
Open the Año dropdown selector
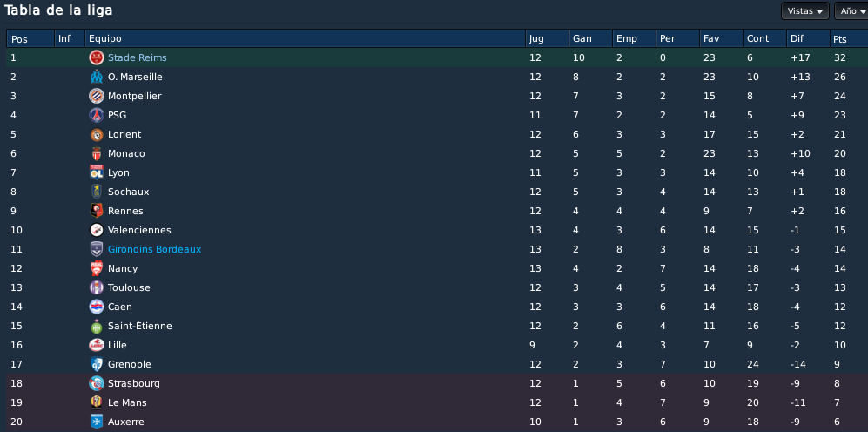[851, 11]
